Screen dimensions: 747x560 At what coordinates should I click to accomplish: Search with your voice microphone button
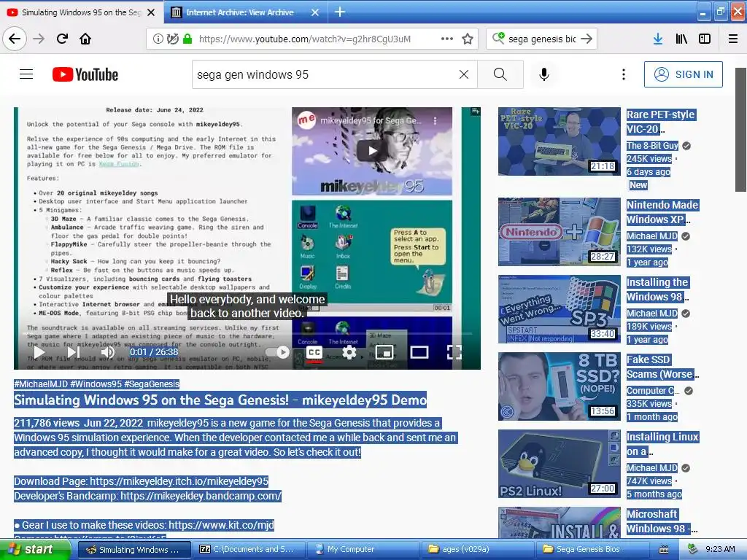coord(544,74)
